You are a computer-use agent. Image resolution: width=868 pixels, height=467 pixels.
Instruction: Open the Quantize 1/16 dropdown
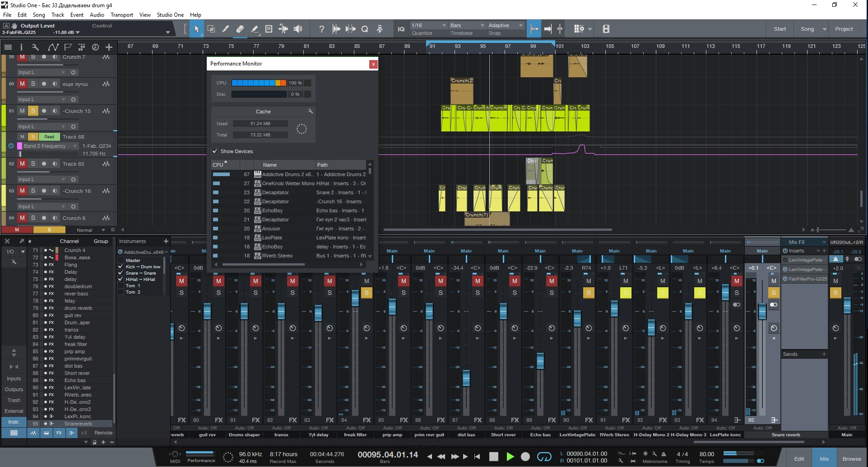tap(428, 25)
